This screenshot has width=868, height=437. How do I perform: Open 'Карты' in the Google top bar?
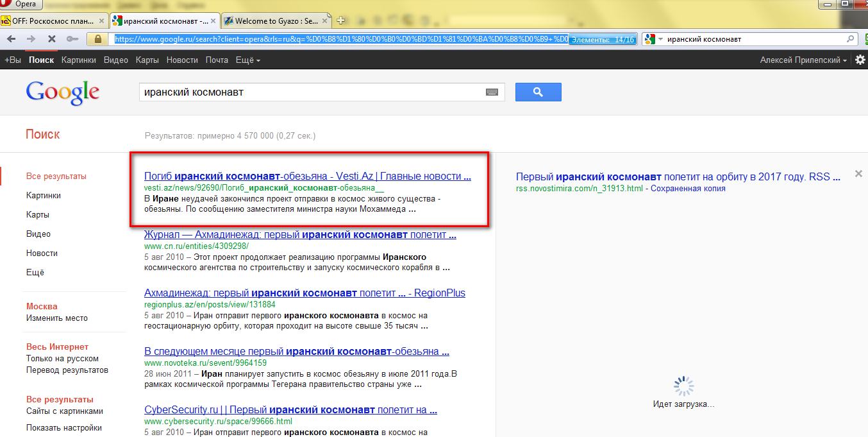coord(147,60)
